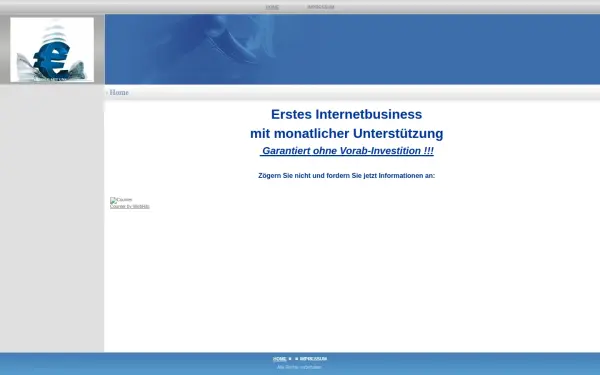Click the HOME link in the footer
The width and height of the screenshot is (600, 375).
[x=279, y=359]
